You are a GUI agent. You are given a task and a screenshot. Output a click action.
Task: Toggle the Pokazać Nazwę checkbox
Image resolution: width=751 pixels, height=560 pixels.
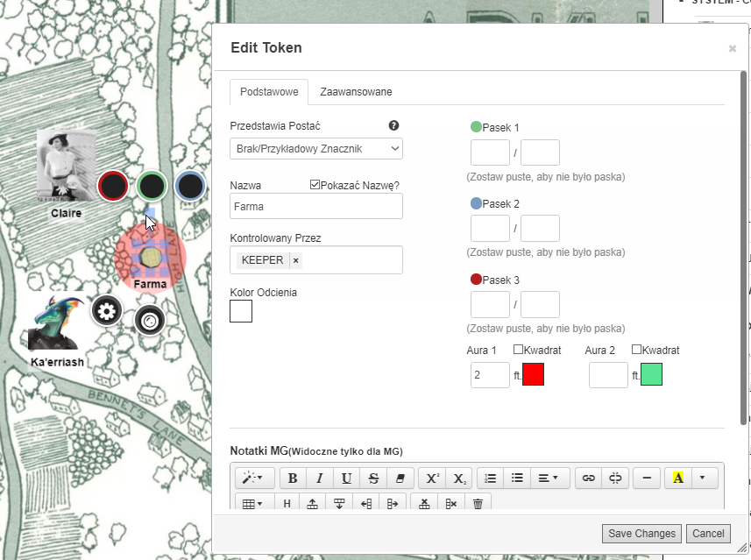coord(315,184)
